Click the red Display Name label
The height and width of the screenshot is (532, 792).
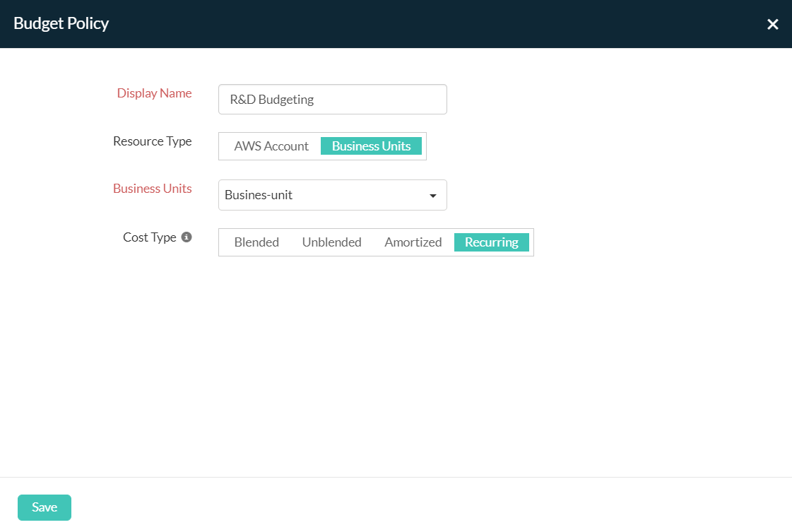[x=154, y=93]
